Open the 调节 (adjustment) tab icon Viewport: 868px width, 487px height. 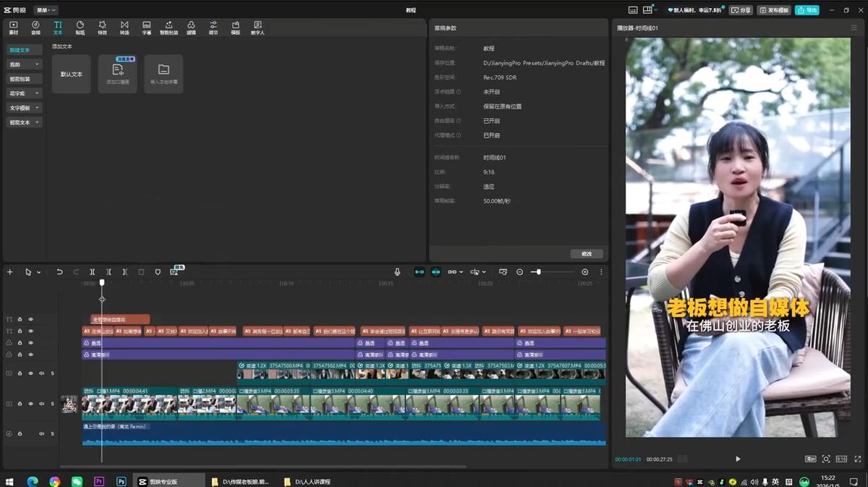pyautogui.click(x=213, y=27)
